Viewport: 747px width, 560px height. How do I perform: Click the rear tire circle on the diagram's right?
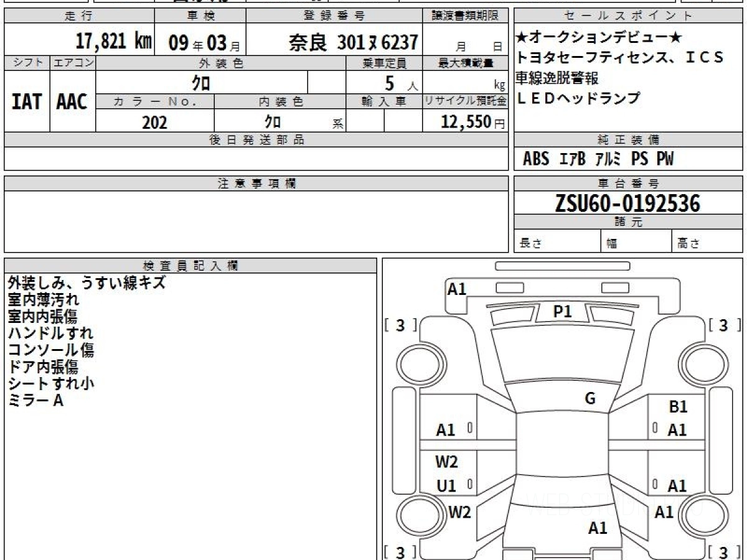tap(702, 516)
